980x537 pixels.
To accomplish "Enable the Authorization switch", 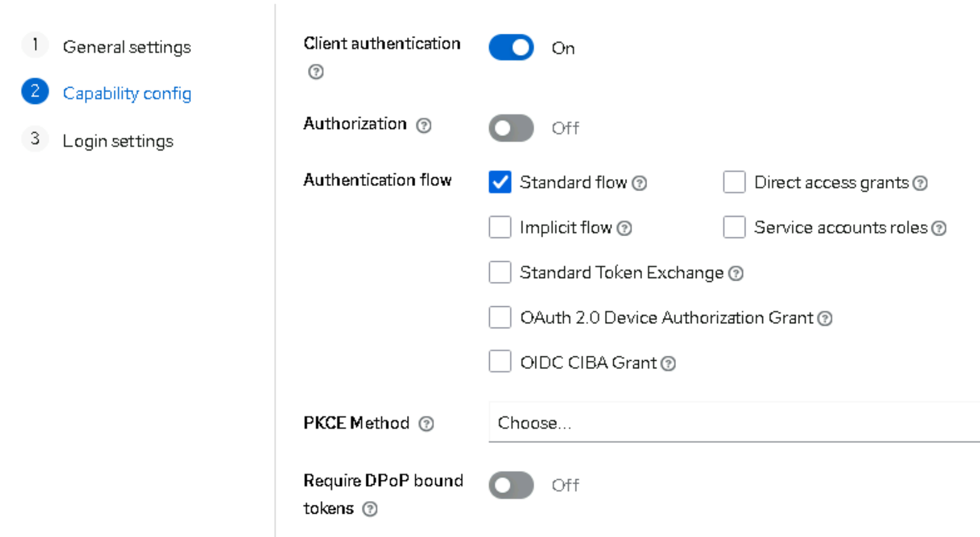I will 511,128.
